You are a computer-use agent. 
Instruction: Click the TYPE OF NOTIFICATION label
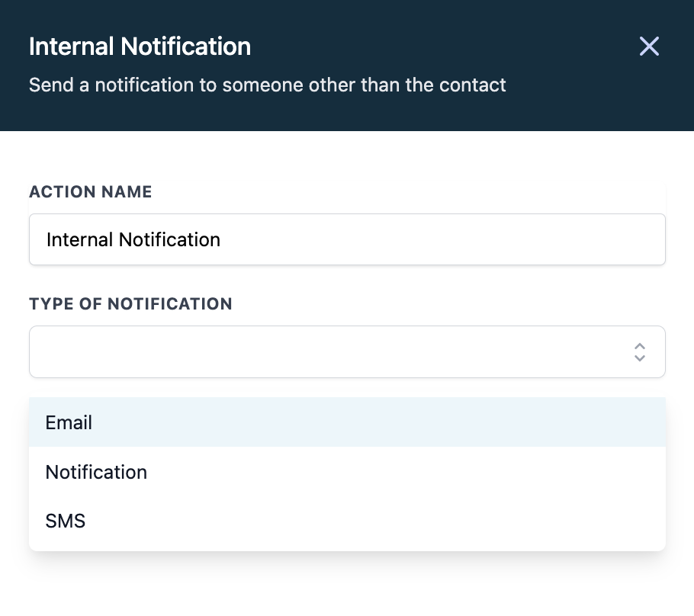(x=130, y=304)
